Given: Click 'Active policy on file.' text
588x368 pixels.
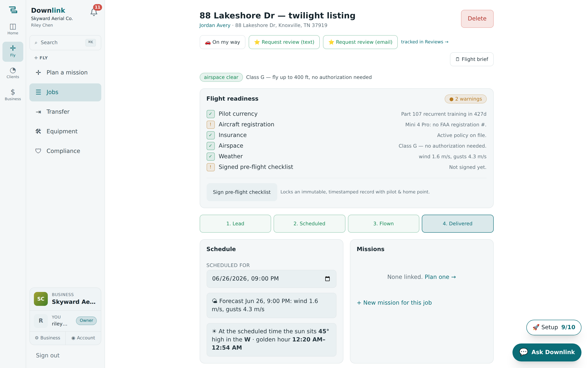Looking at the screenshot, I should tap(461, 135).
